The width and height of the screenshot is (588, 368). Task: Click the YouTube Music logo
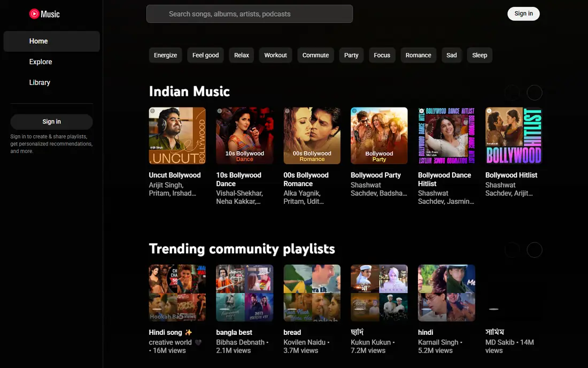click(x=44, y=14)
